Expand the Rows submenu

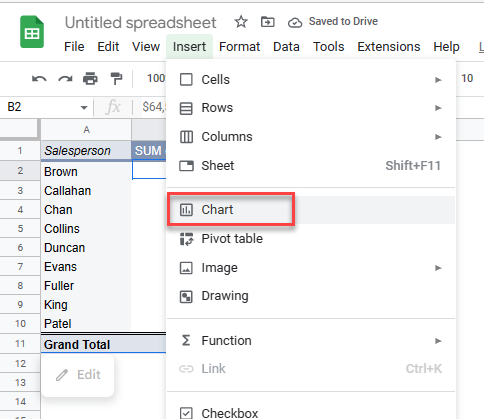pos(311,108)
